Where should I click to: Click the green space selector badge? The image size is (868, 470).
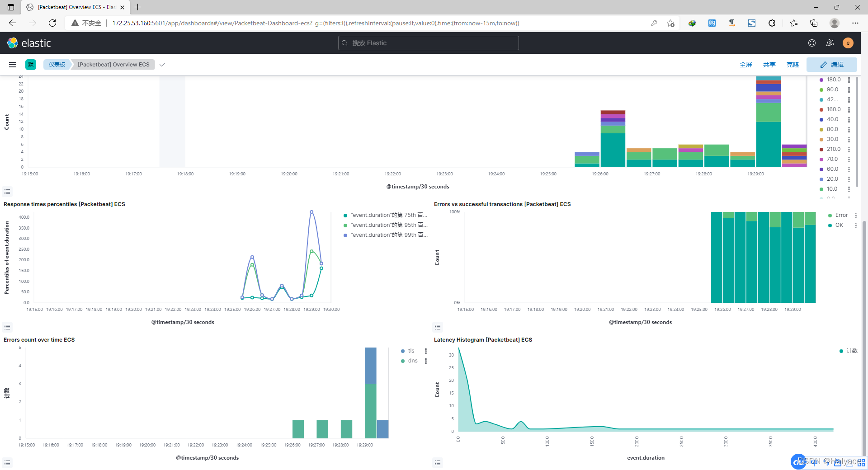(x=31, y=65)
